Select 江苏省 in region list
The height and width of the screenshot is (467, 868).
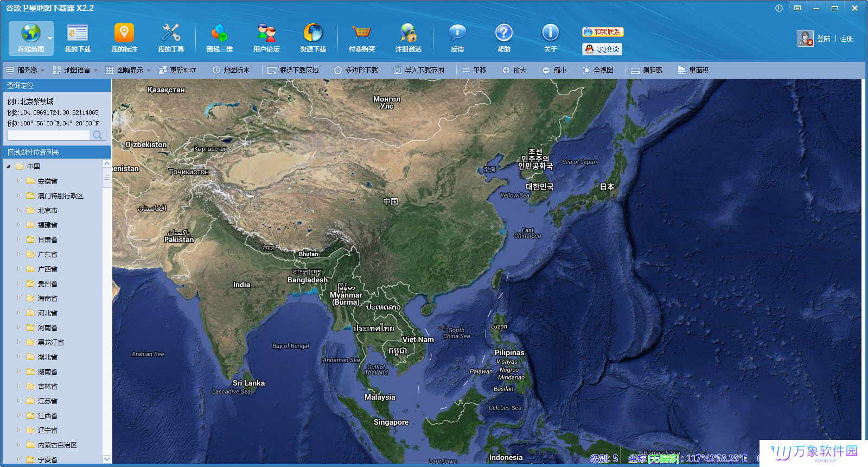click(x=47, y=401)
